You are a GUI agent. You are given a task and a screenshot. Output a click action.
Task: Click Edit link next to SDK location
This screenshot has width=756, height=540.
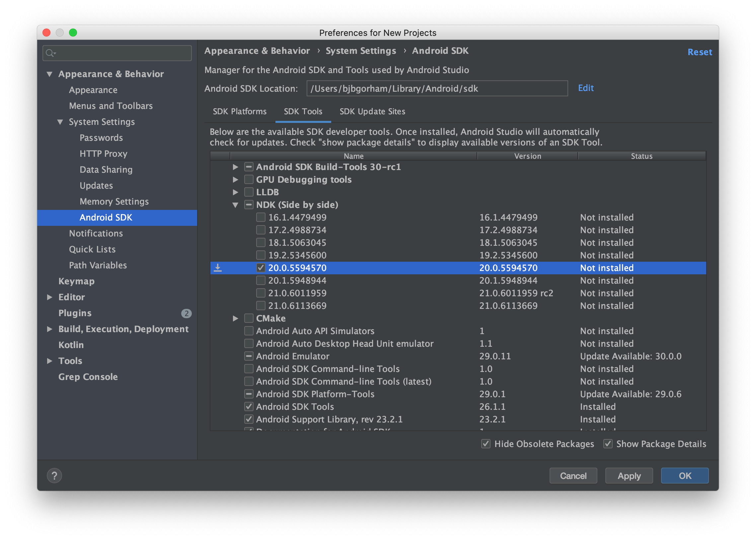(585, 88)
